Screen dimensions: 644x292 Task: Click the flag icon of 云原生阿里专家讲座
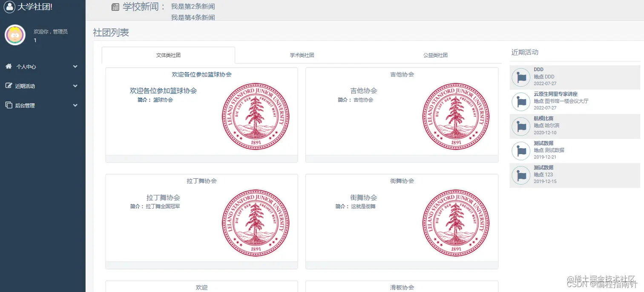click(x=521, y=102)
